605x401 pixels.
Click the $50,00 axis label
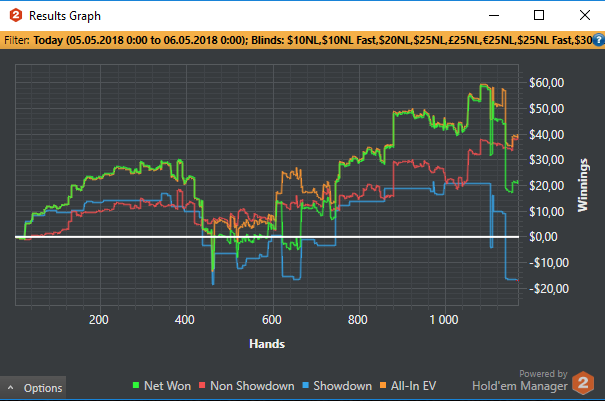[546, 108]
